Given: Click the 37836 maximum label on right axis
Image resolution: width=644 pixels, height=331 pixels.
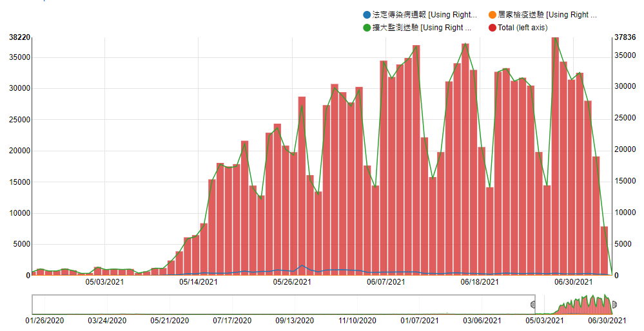Looking at the screenshot, I should (x=626, y=37).
